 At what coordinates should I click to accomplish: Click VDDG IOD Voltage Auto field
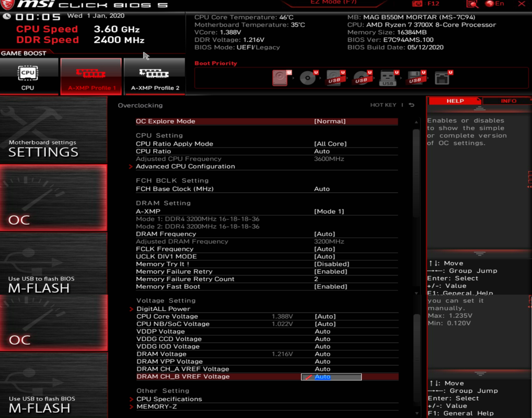322,346
